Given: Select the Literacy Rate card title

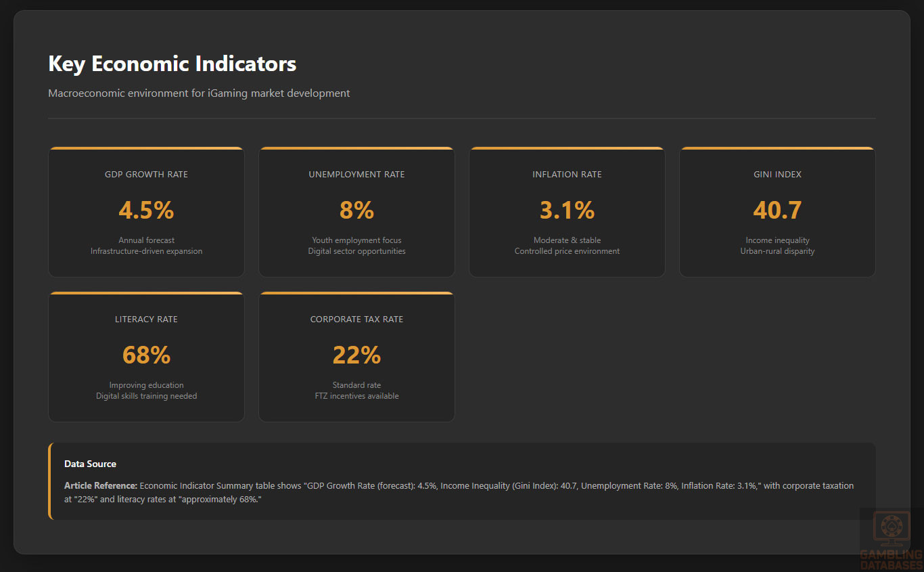Looking at the screenshot, I should click(x=146, y=320).
